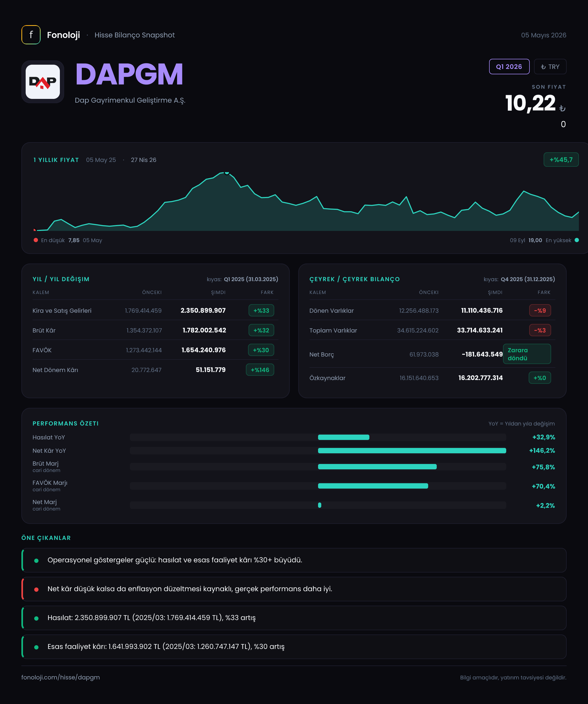Click the 'ÇEYREK / ÇEYREK BİLANÇO' heading
The height and width of the screenshot is (704, 588).
point(354,279)
